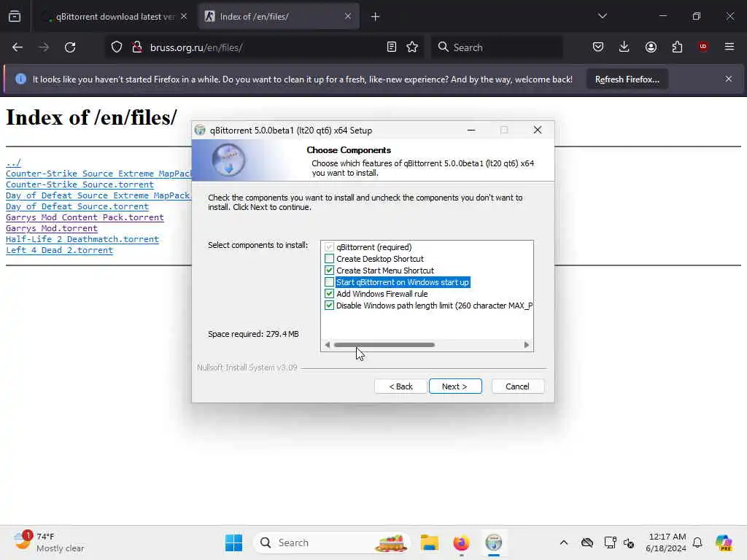Bookmark this page with the star icon

413,47
